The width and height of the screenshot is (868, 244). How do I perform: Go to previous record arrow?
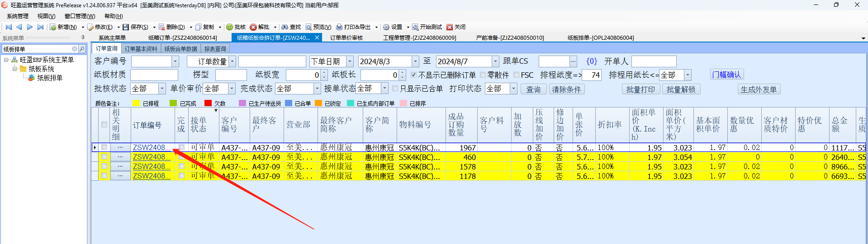pyautogui.click(x=19, y=27)
